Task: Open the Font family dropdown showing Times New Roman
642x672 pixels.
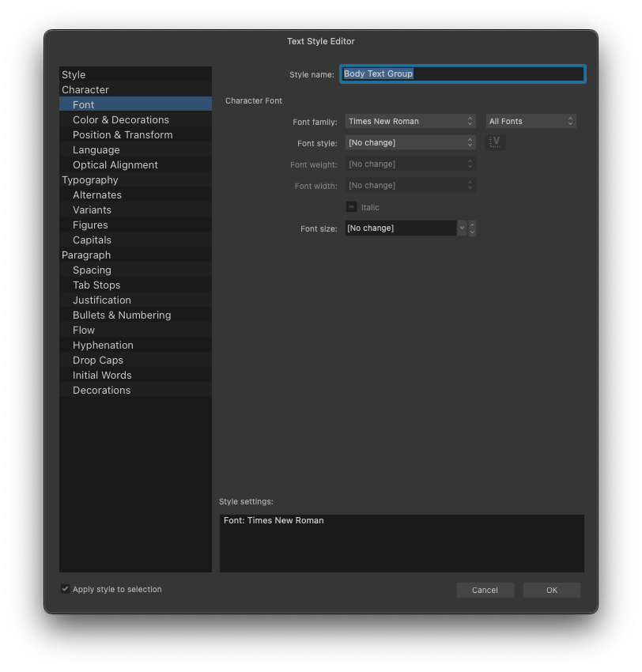Action: tap(410, 121)
